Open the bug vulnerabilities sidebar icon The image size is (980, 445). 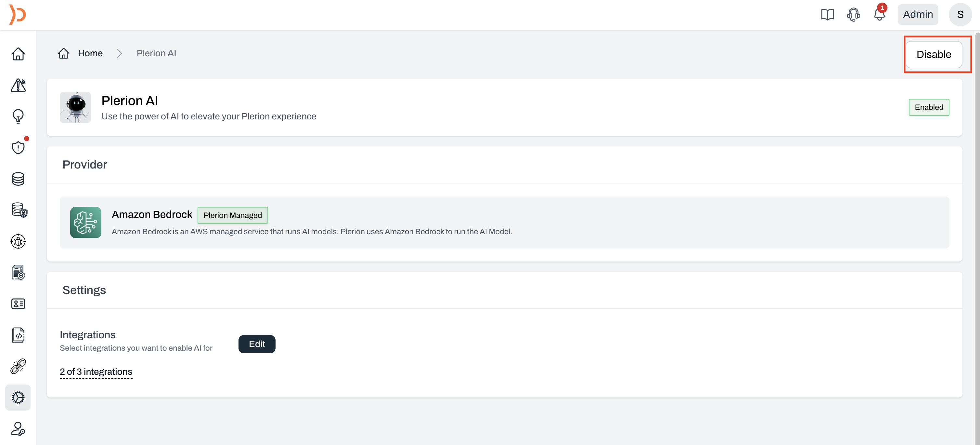pyautogui.click(x=18, y=241)
